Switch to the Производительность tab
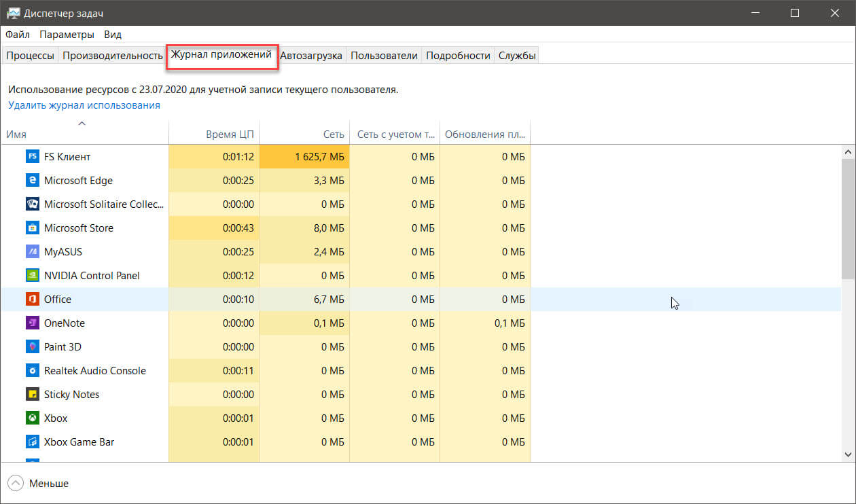This screenshot has height=504, width=856. point(112,56)
